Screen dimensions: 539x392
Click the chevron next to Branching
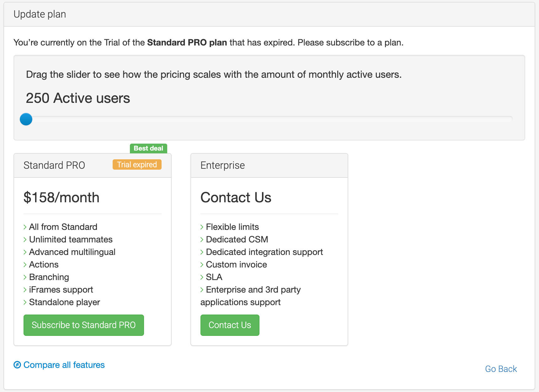tap(25, 277)
